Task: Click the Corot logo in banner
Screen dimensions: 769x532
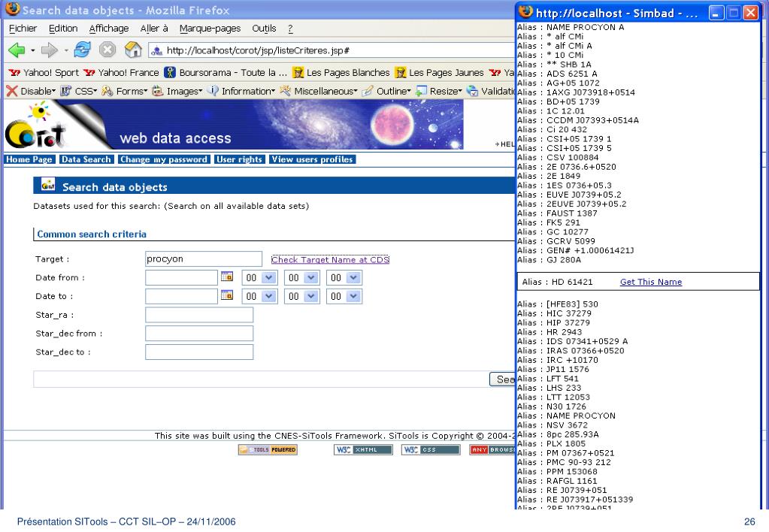Action: (35, 126)
